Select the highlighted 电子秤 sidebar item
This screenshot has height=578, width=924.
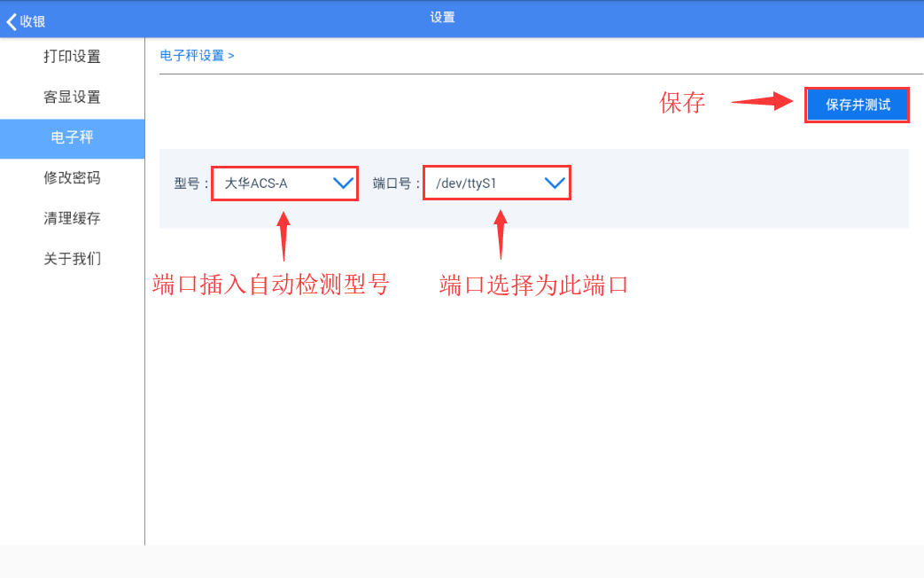pyautogui.click(x=72, y=137)
